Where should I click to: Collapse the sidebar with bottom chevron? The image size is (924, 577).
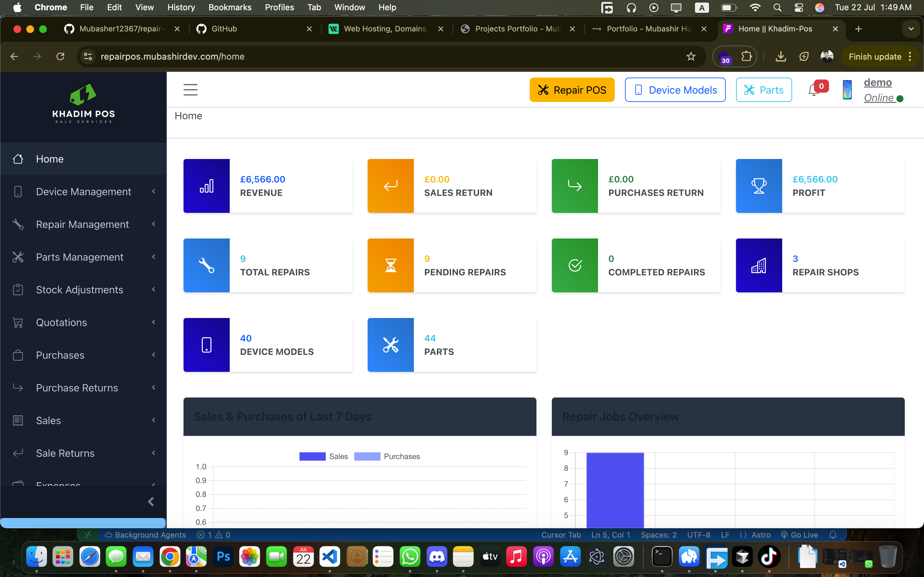click(151, 501)
